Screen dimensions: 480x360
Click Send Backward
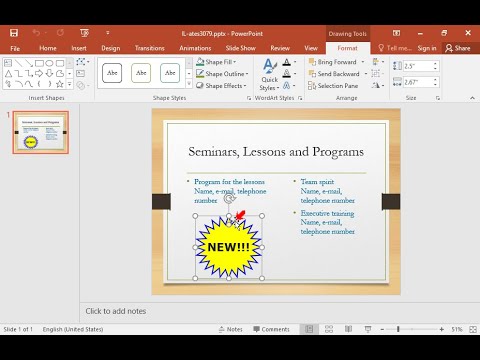(334, 74)
